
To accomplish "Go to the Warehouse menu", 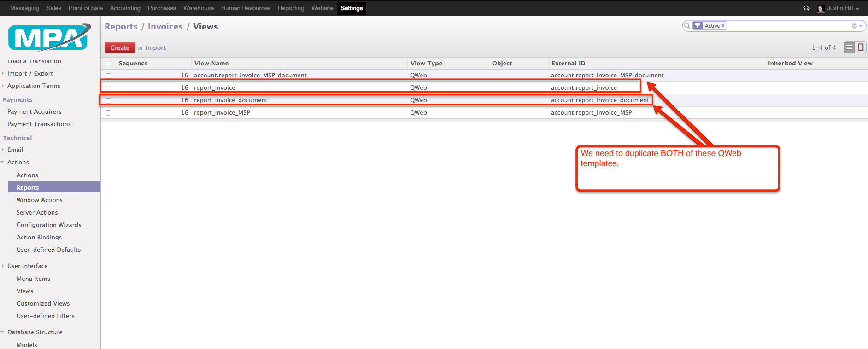I will pos(198,8).
